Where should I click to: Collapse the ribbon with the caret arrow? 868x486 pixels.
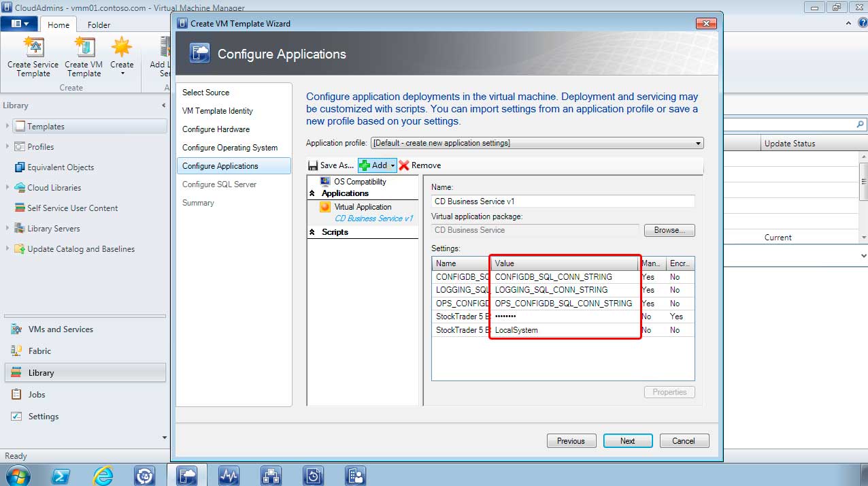click(848, 23)
